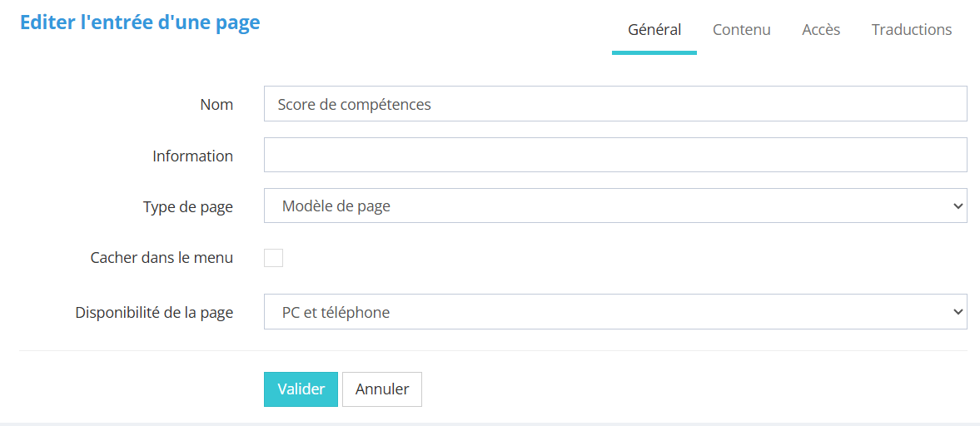
Task: Click the Nom field label
Action: tap(216, 105)
